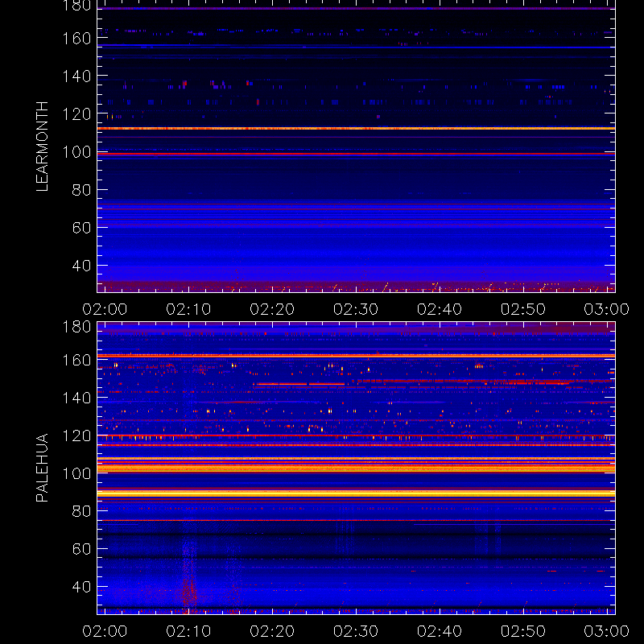Viewport: 644px width, 644px height.
Task: Click the 02:10 time label under the Palehua plot
Action: (x=188, y=631)
